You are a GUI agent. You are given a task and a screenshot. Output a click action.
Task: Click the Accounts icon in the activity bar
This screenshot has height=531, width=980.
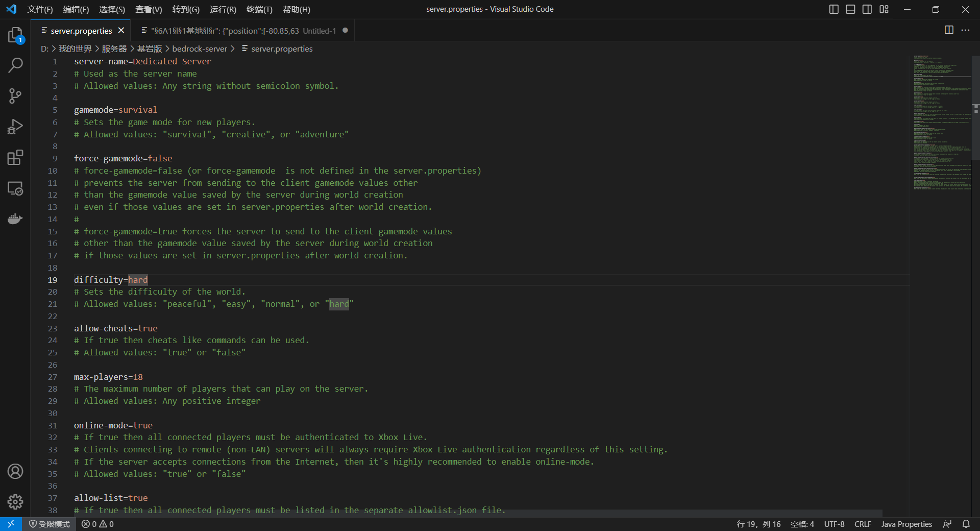pyautogui.click(x=15, y=471)
